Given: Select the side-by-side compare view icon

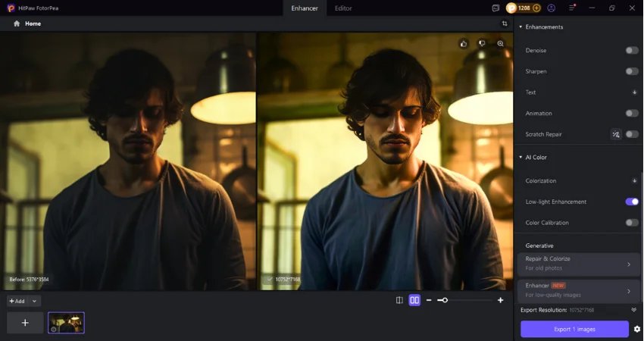Looking at the screenshot, I should (x=414, y=300).
